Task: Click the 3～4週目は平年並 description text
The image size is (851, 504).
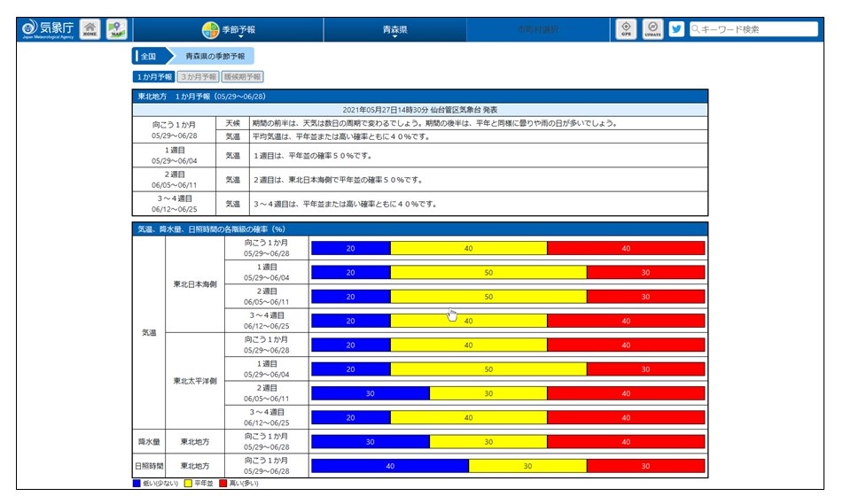Action: tap(345, 204)
